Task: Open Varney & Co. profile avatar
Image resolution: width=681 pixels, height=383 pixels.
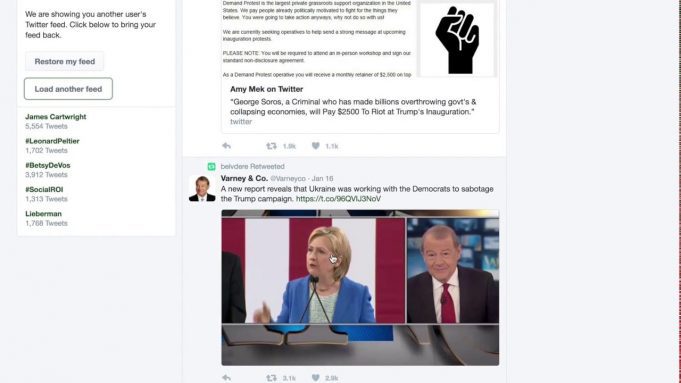Action: 202,188
